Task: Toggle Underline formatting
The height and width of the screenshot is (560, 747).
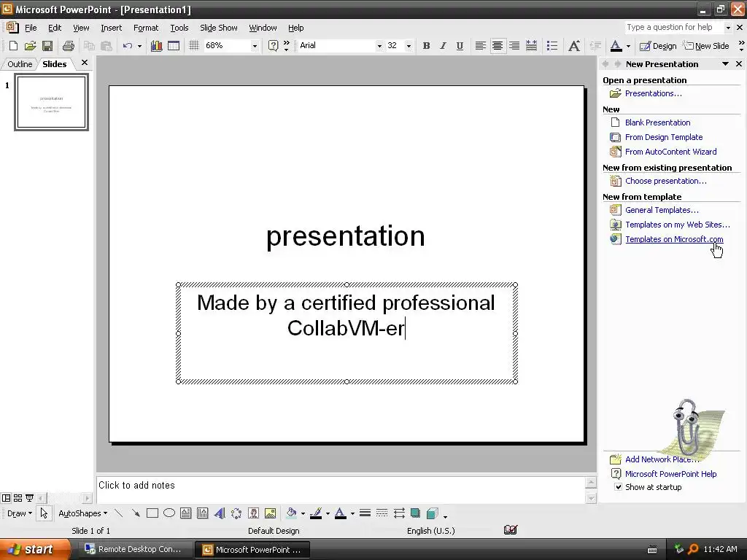Action: pos(460,46)
